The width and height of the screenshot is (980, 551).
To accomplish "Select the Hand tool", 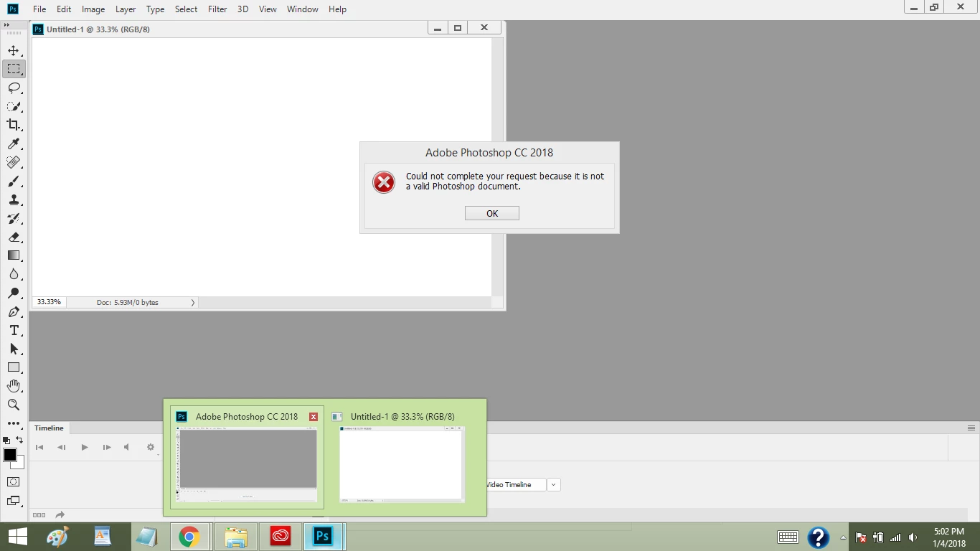I will 14,387.
